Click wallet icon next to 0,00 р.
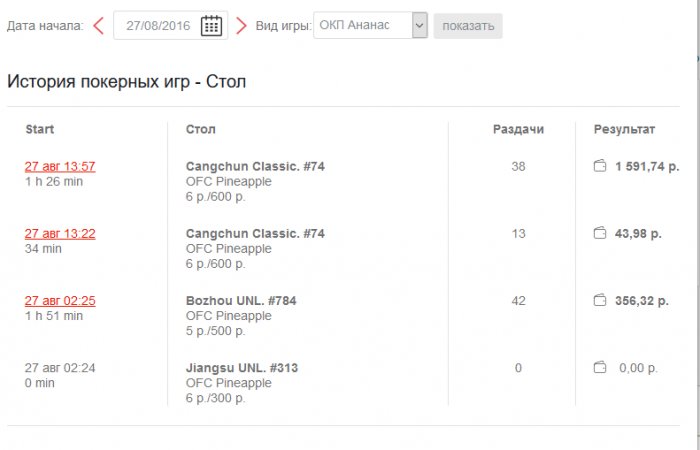The height and width of the screenshot is (450, 700). coord(600,368)
